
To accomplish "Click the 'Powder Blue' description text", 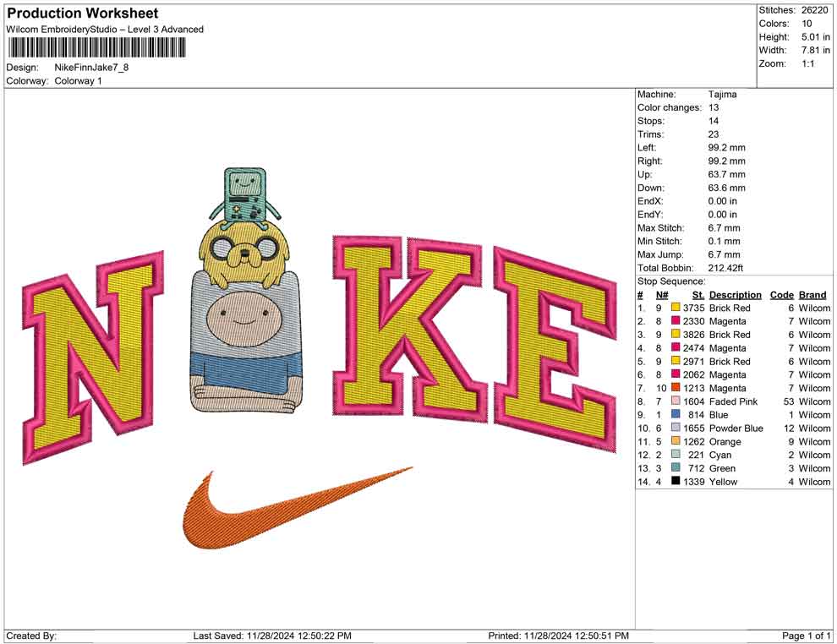I will [736, 428].
